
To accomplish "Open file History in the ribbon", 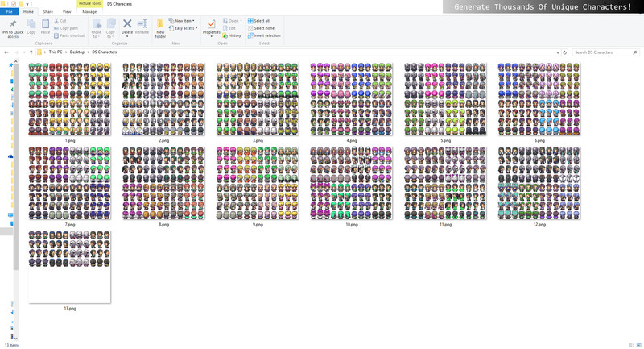I will tap(233, 35).
